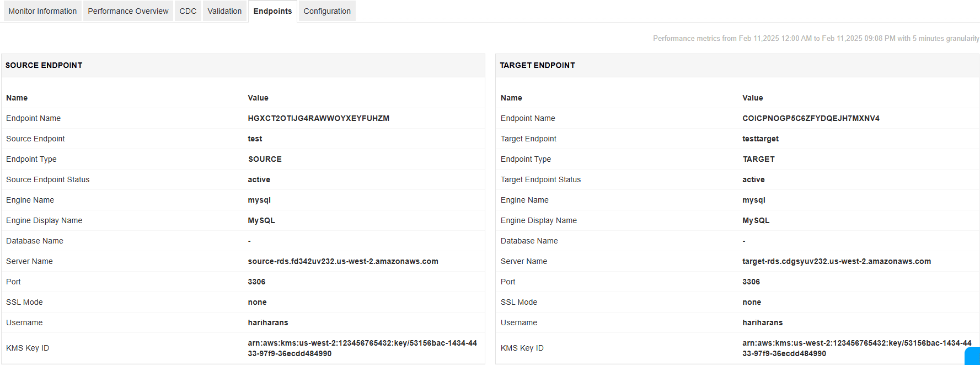This screenshot has width=980, height=365.
Task: Click the source endpoint KMS Key ARN
Action: tap(362, 348)
